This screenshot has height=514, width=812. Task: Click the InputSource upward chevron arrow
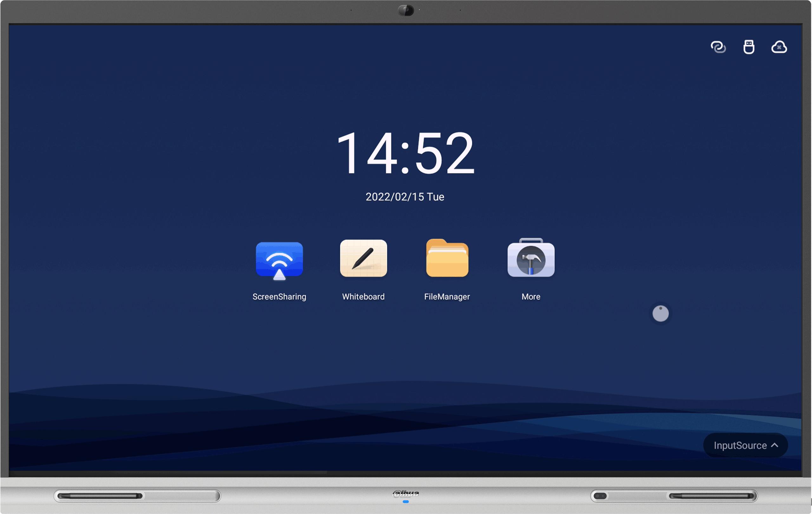[775, 445]
